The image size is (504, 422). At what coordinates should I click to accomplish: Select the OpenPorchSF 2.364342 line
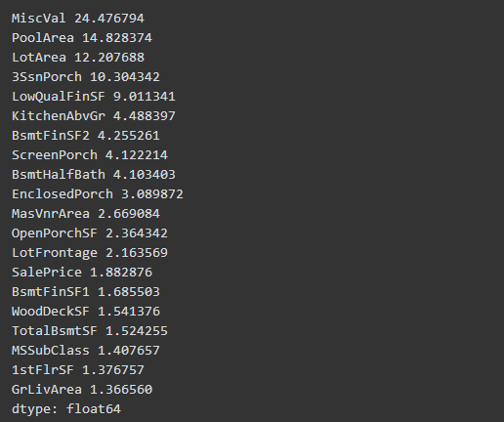point(90,233)
